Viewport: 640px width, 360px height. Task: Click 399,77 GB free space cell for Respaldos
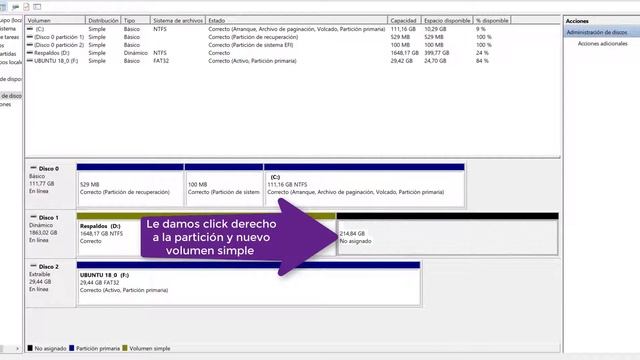click(436, 53)
